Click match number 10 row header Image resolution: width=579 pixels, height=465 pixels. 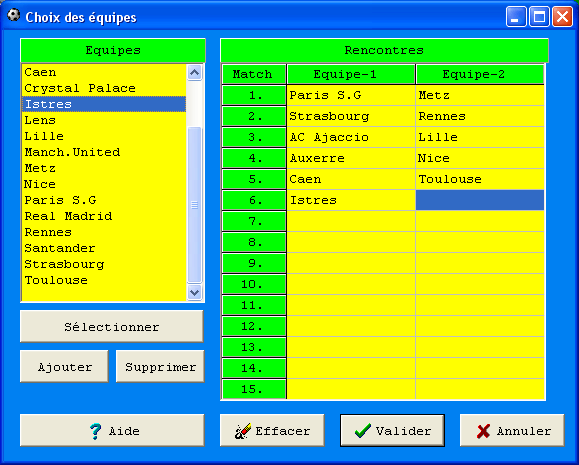point(254,284)
